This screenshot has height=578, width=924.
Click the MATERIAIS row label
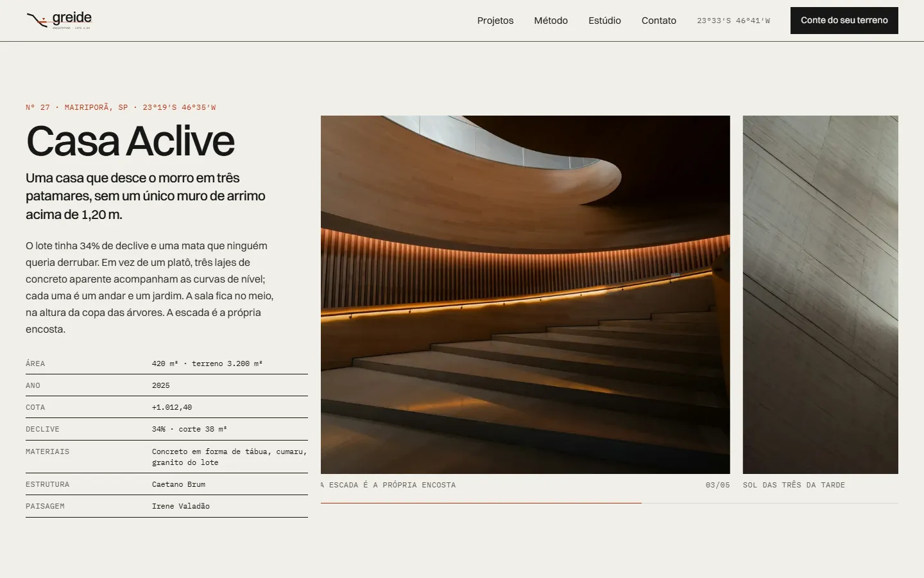[x=47, y=451]
